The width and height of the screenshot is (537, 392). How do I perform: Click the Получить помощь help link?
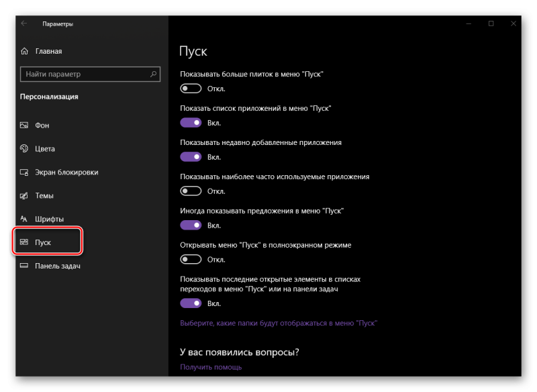pos(211,367)
